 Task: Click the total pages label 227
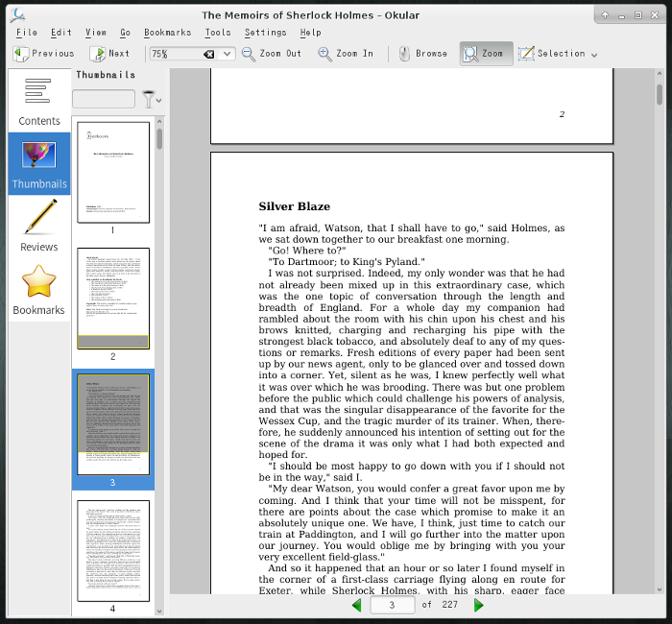click(x=449, y=605)
